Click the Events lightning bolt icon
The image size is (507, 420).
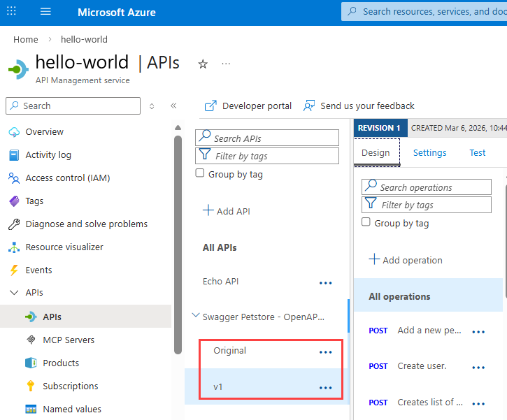click(x=14, y=270)
